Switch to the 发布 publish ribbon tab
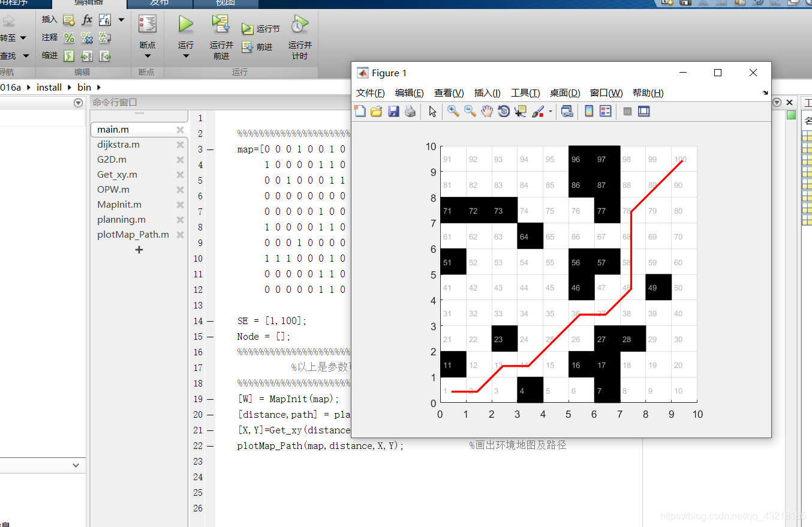This screenshot has height=527, width=812. (159, 3)
